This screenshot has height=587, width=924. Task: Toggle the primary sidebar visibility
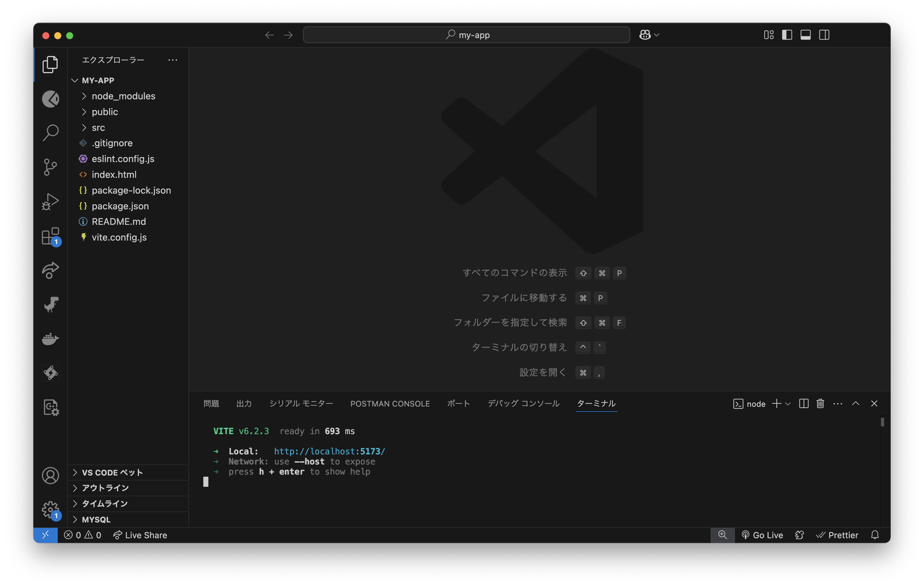[787, 35]
